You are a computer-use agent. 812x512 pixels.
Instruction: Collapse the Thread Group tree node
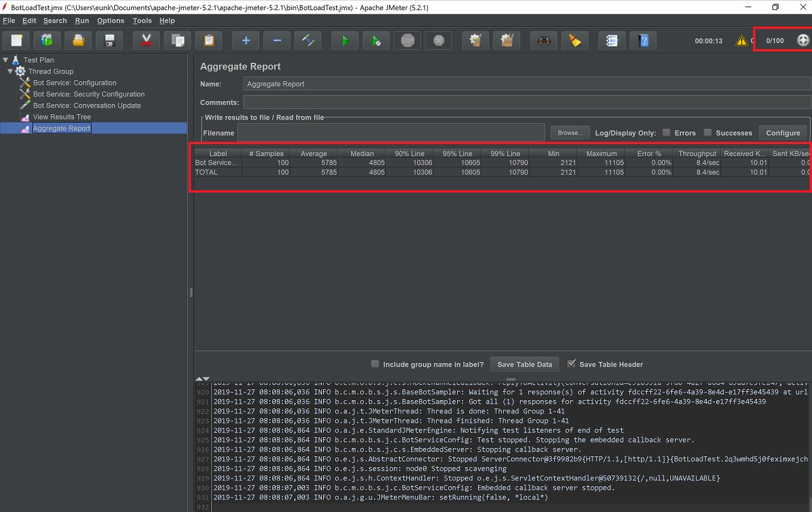[10, 71]
